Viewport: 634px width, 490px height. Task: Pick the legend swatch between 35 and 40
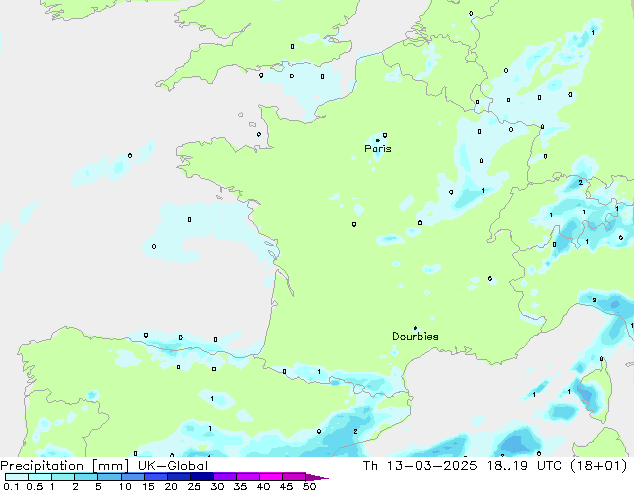click(247, 477)
